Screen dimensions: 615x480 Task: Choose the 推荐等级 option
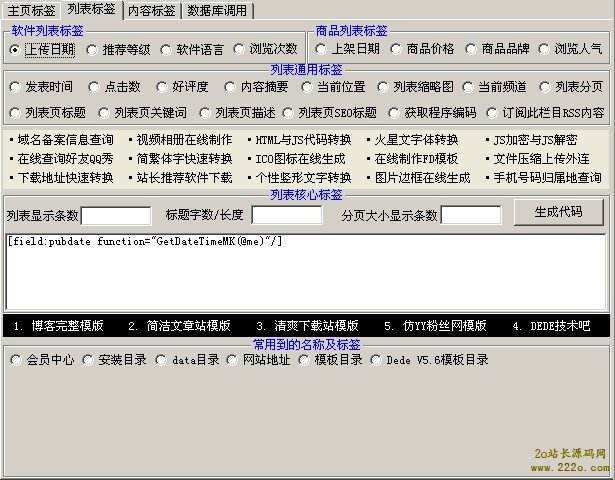pyautogui.click(x=92, y=50)
